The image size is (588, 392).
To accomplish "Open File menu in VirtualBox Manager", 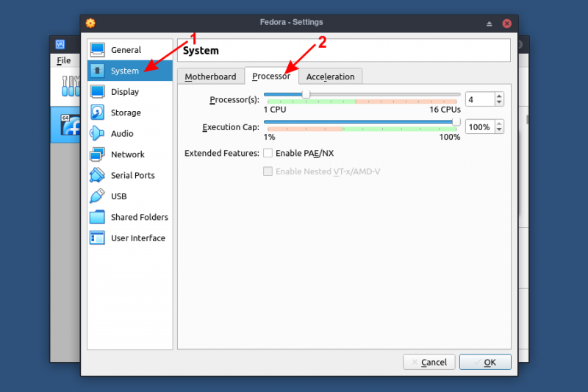I will (x=64, y=60).
